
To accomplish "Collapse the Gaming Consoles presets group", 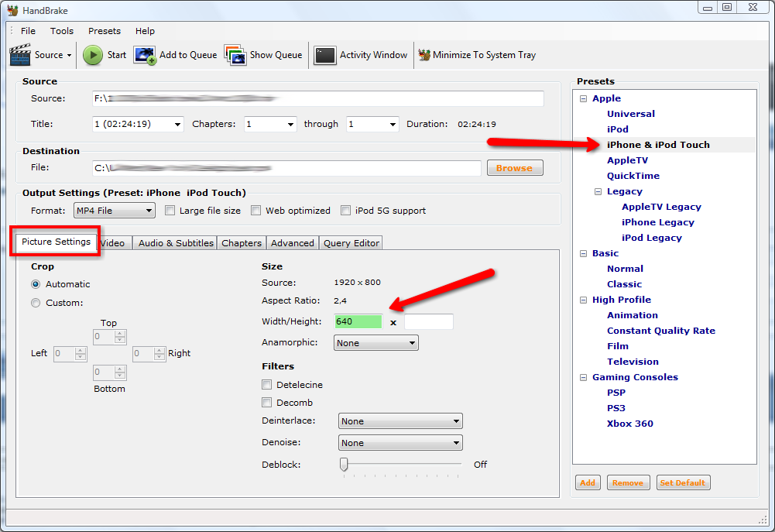I will (x=583, y=377).
